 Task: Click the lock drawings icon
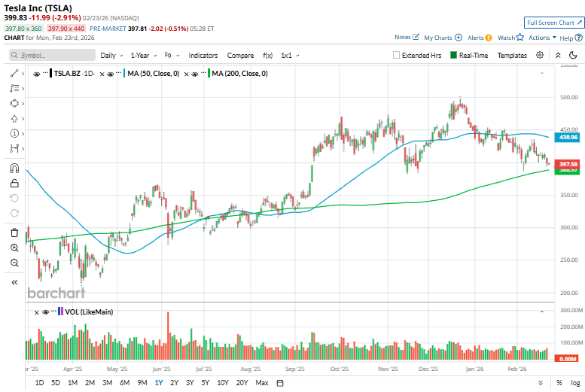(x=14, y=183)
